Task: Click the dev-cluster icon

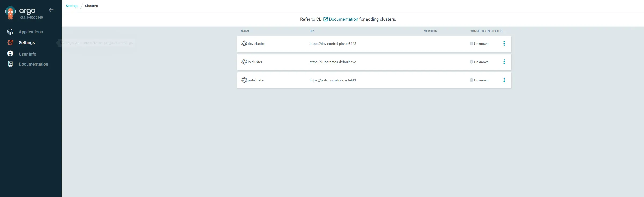Action: tap(244, 44)
